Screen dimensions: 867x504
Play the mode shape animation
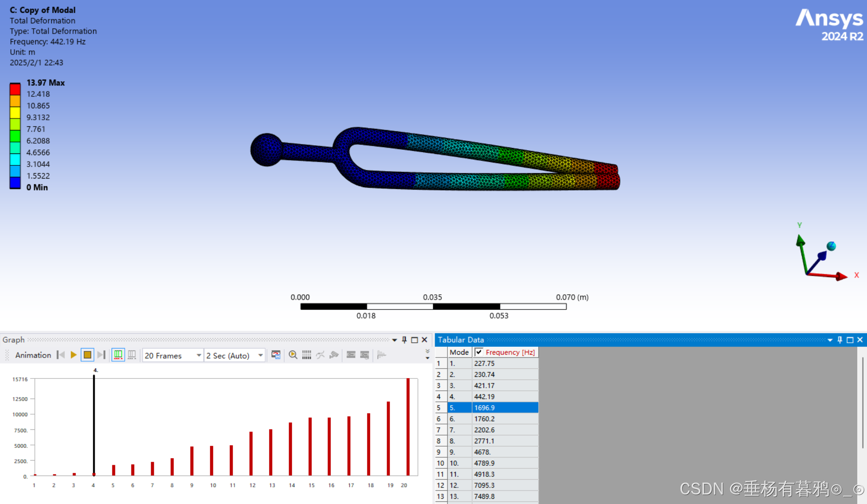click(x=73, y=355)
